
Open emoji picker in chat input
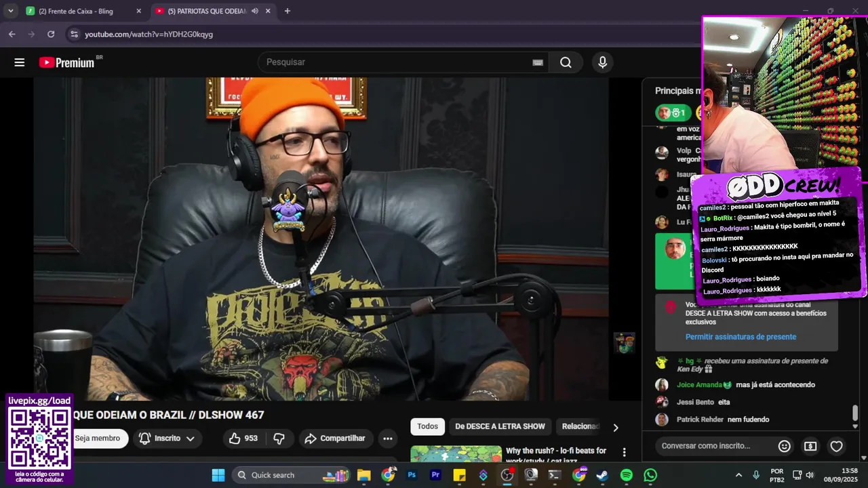785,446
